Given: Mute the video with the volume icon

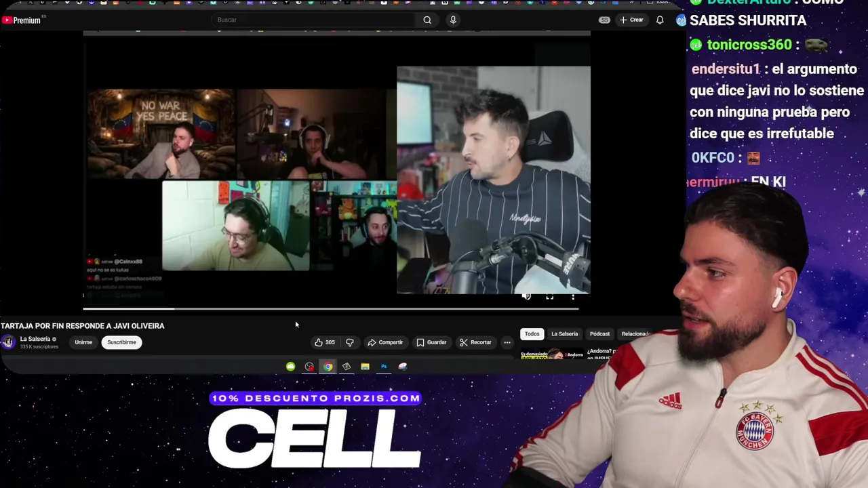Looking at the screenshot, I should click(526, 296).
